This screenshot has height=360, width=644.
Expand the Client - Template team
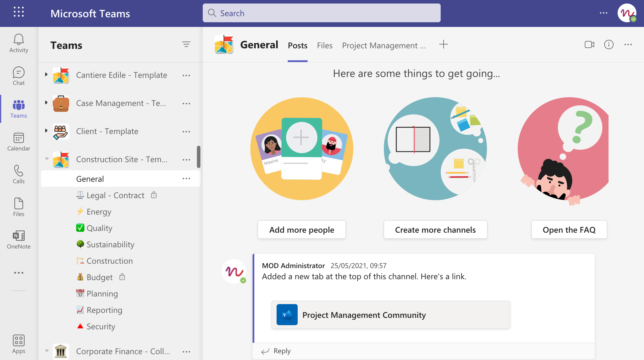point(46,131)
